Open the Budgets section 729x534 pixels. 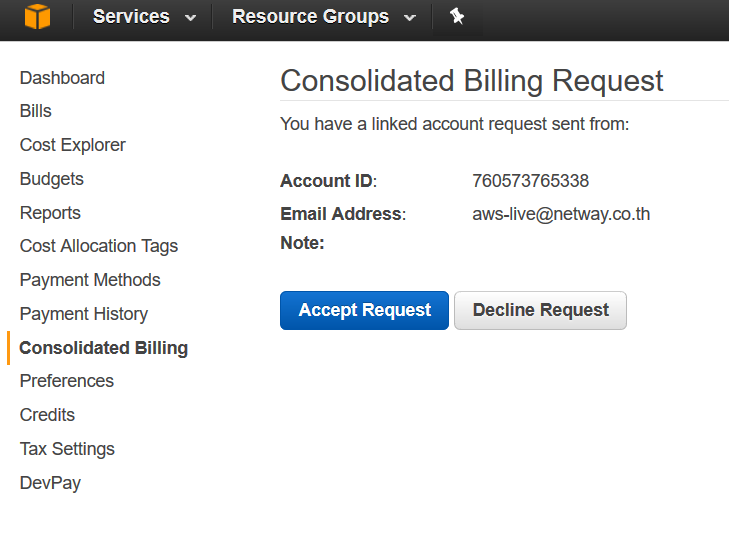[52, 179]
